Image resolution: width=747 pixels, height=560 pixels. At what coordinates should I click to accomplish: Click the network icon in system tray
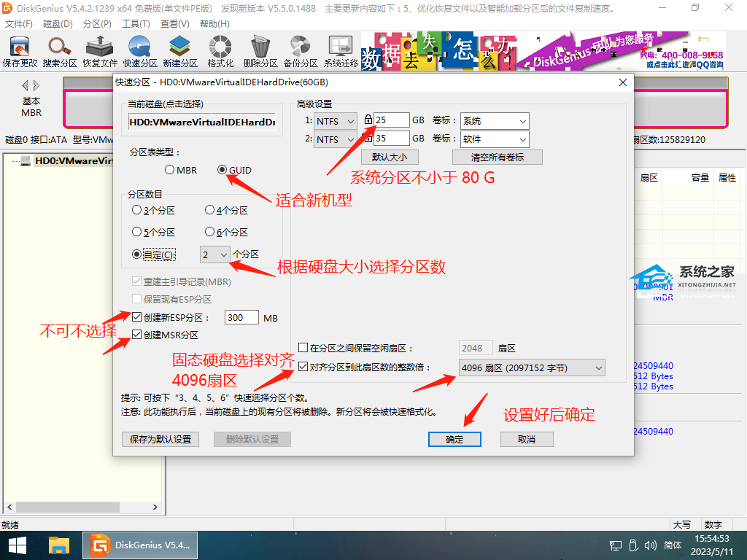(616, 545)
